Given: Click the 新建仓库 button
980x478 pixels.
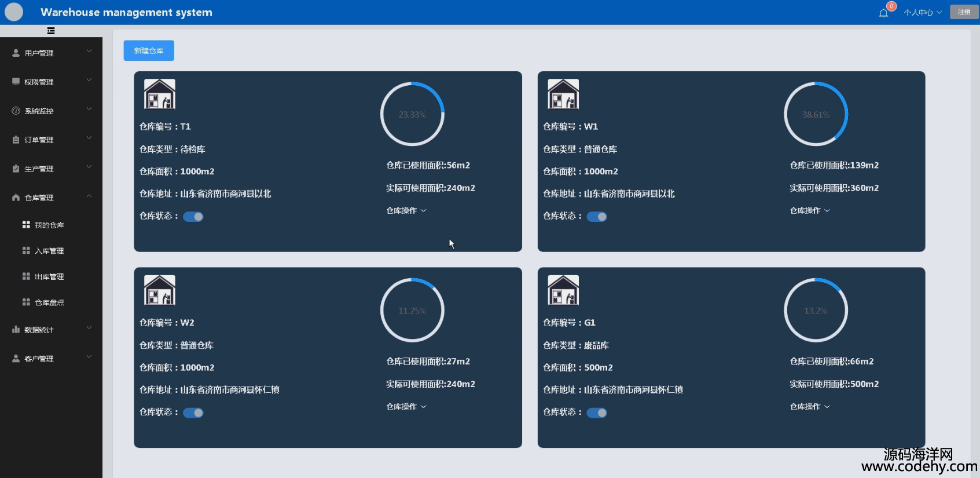Looking at the screenshot, I should click(149, 50).
